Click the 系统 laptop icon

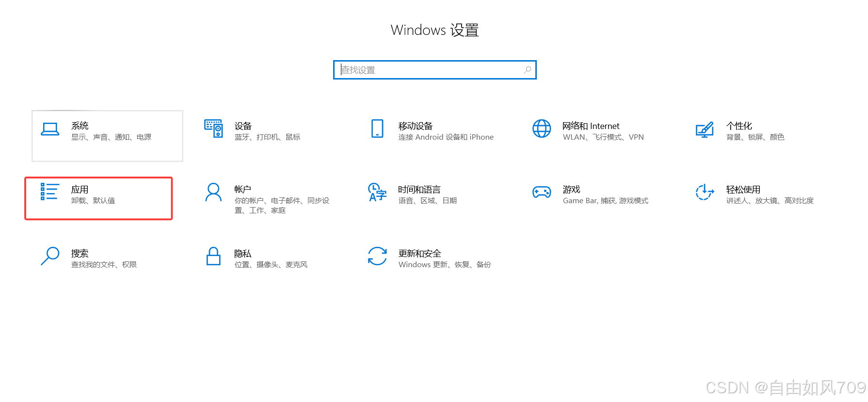[50, 129]
